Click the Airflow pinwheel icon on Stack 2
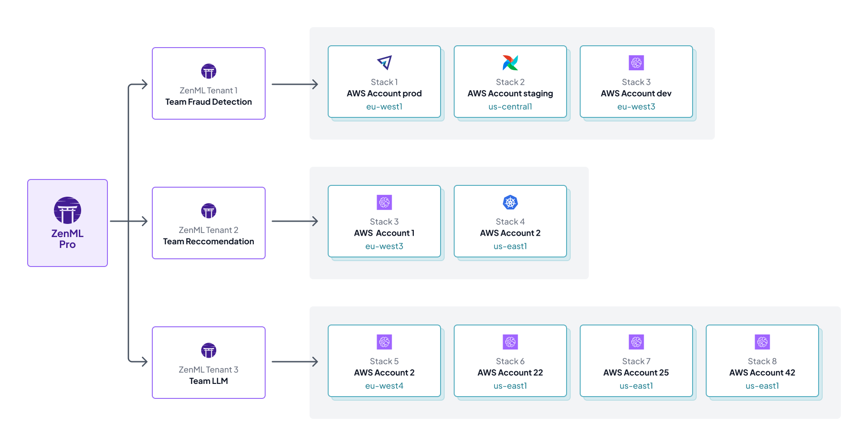The height and width of the screenshot is (446, 868). coord(509,63)
